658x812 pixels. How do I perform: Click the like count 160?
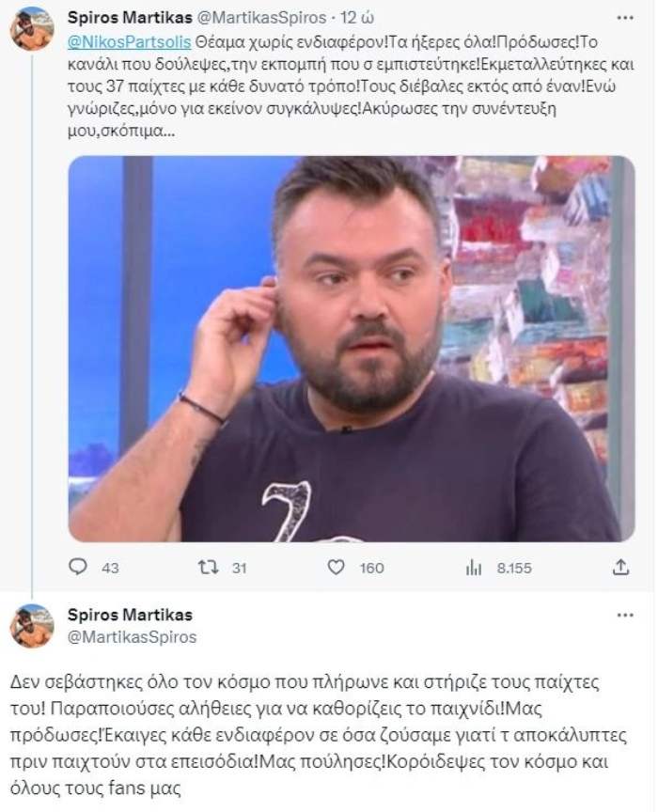(x=372, y=568)
